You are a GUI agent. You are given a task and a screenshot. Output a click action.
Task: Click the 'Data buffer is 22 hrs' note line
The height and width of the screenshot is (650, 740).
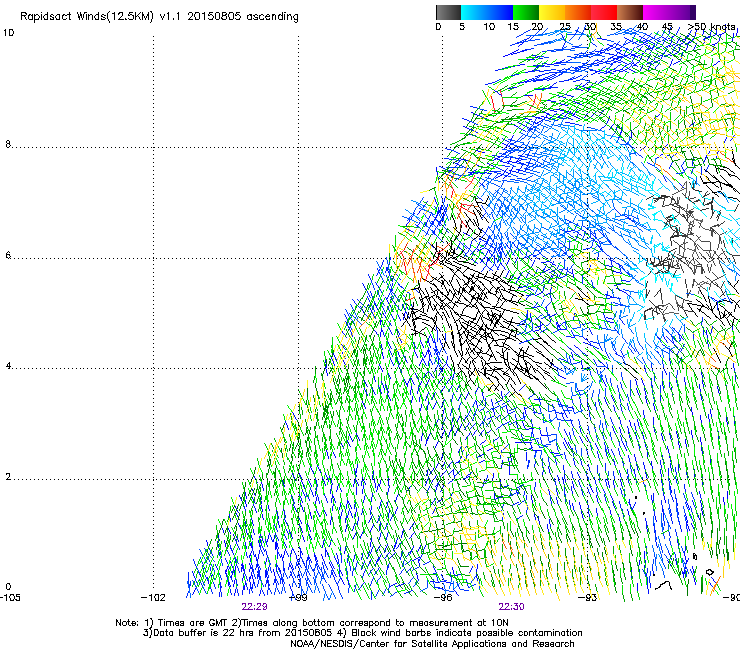click(362, 633)
